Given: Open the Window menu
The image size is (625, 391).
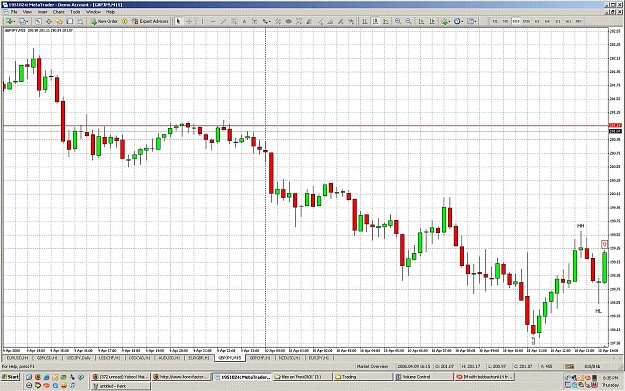Looking at the screenshot, I should 93,12.
